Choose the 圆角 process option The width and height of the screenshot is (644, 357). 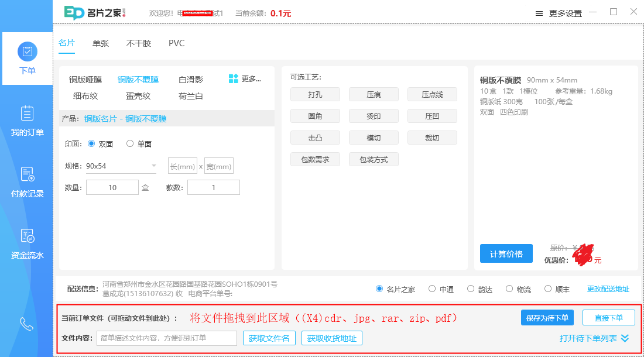315,116
